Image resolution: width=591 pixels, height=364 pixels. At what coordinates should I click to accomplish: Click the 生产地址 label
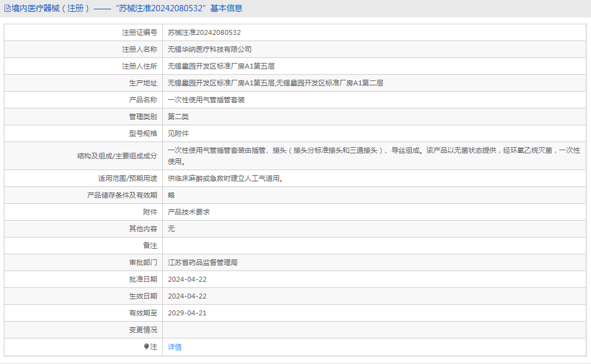coord(143,83)
